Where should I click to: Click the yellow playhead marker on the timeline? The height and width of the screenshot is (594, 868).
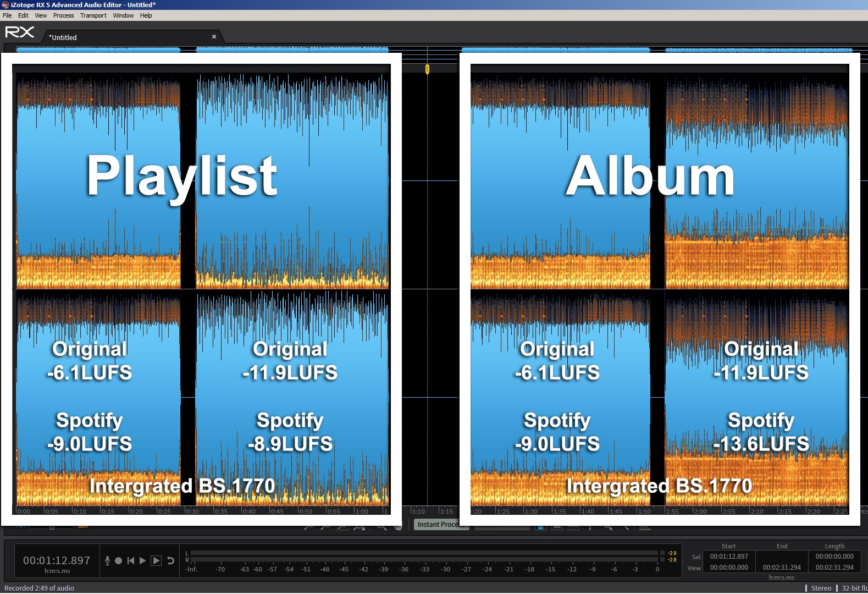427,69
